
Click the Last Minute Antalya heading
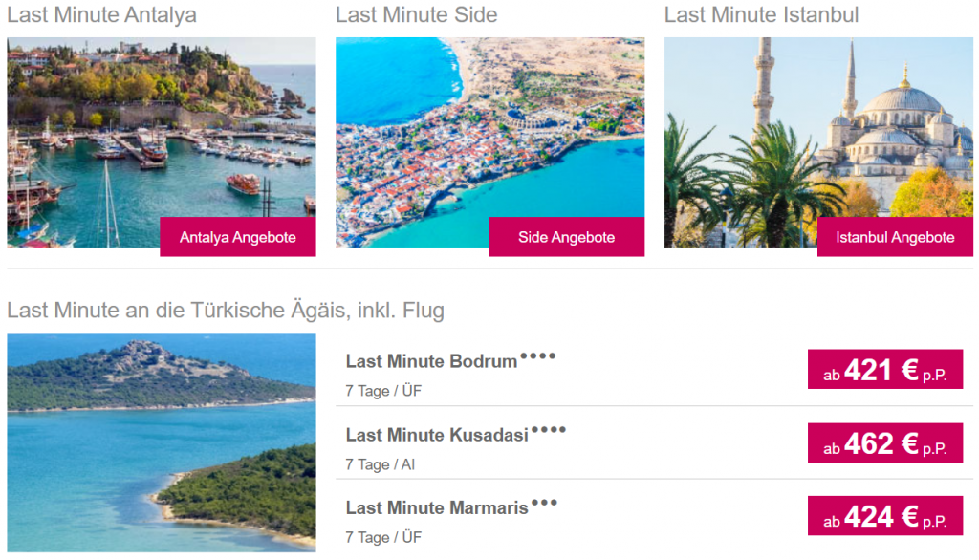click(101, 15)
